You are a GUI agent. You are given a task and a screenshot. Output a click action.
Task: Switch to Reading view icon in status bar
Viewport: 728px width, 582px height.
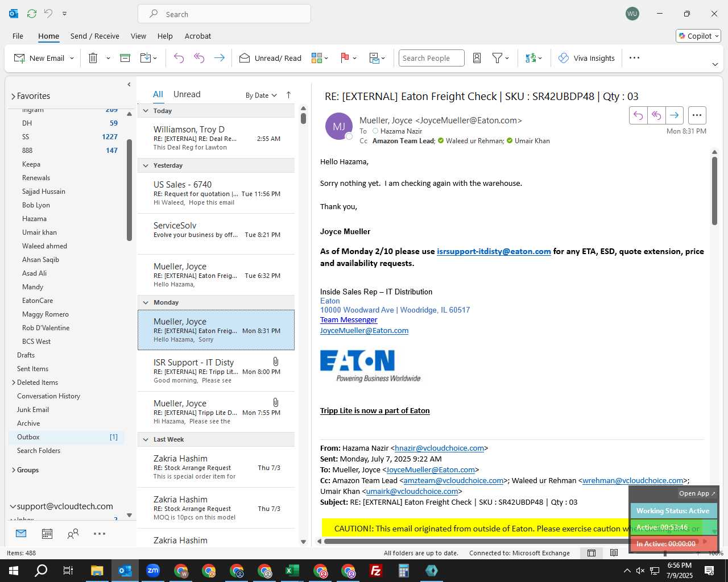coord(614,553)
